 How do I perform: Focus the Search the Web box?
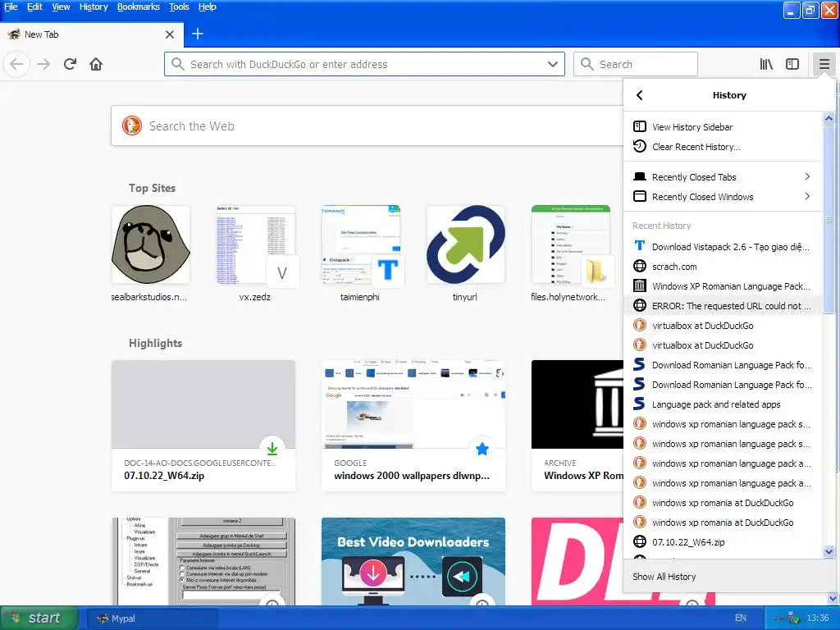coord(367,126)
